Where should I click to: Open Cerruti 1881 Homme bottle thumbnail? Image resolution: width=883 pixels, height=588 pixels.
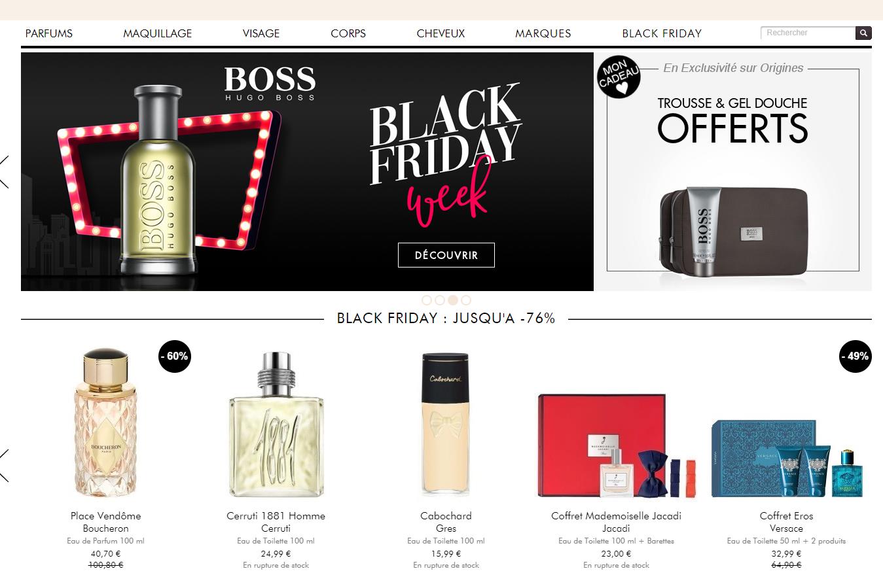276,425
